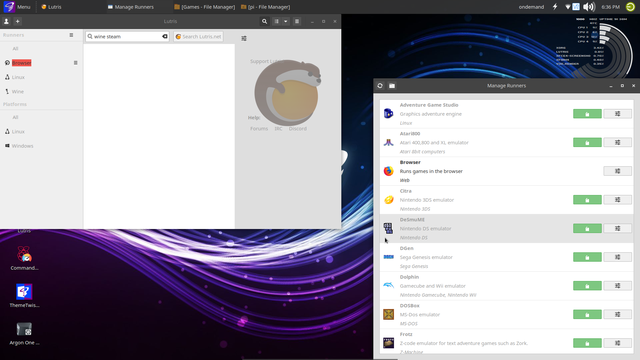Viewport: 640px width, 360px height.
Task: Open the ThemeTwister desktop shortcut
Action: tap(24, 296)
